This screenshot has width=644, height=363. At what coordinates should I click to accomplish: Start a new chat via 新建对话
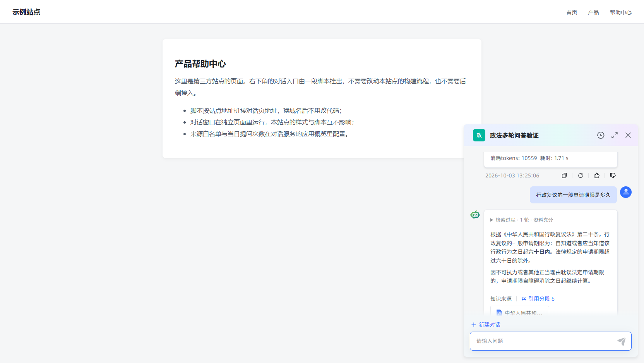(486, 325)
